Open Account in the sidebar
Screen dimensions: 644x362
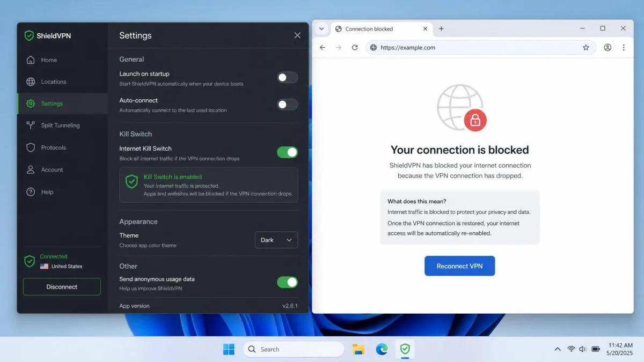(62, 169)
